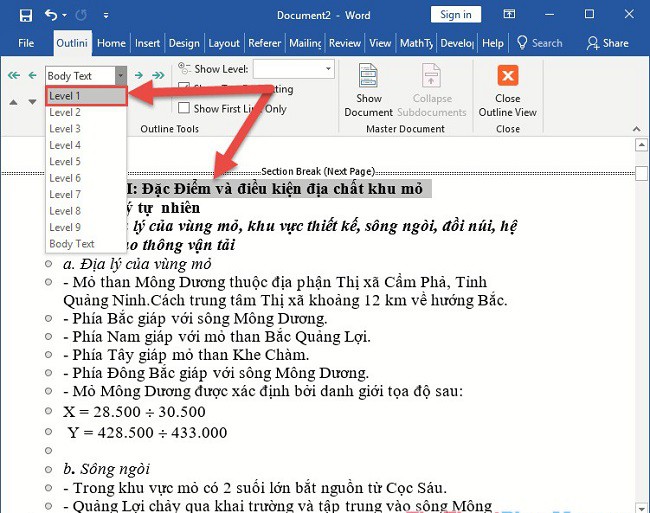Screen dimensions: 650x513
Task: Open the Developer tab
Action: tap(457, 43)
